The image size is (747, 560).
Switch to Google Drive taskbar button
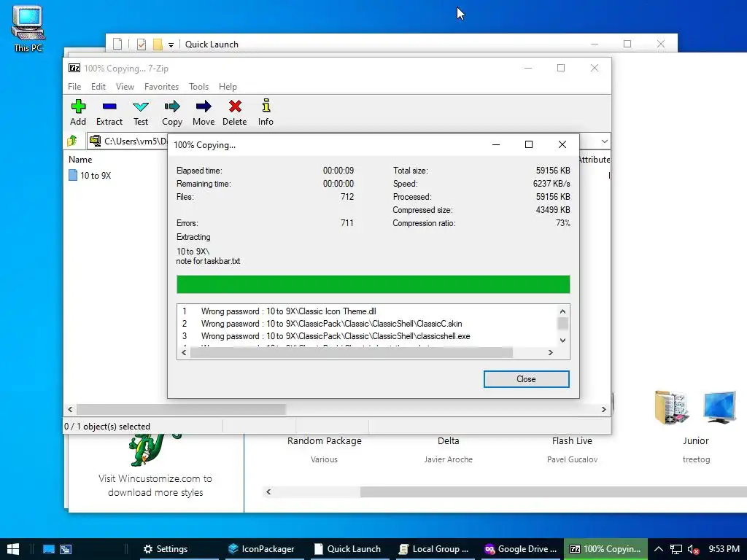pos(520,549)
